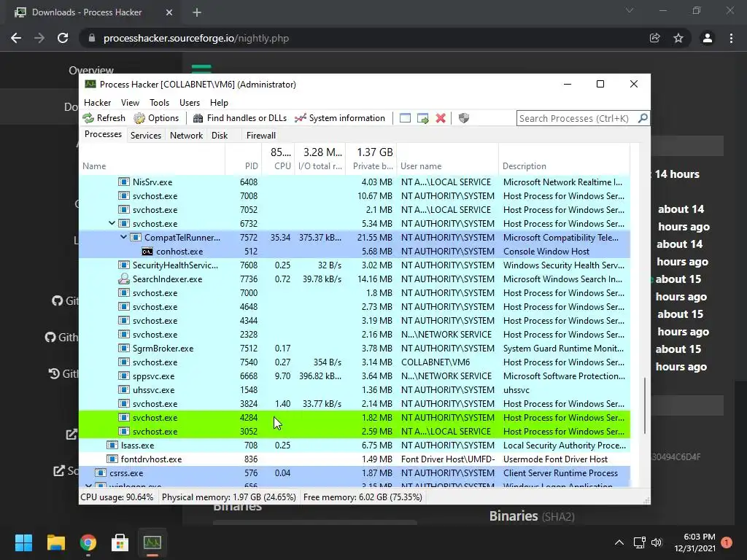Select the SecurityHealthService row

coord(355,265)
